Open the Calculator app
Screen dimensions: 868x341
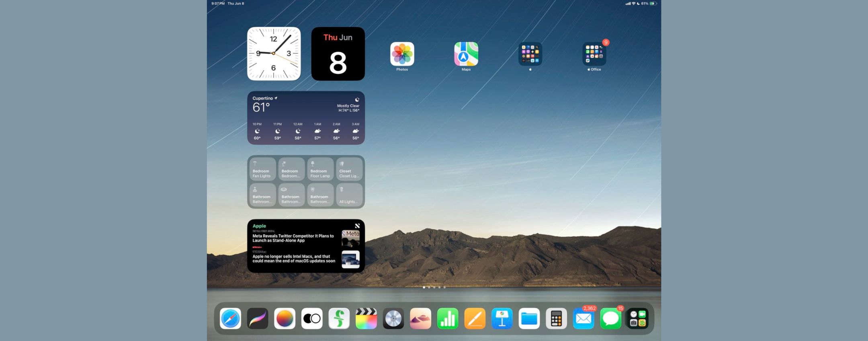[556, 319]
